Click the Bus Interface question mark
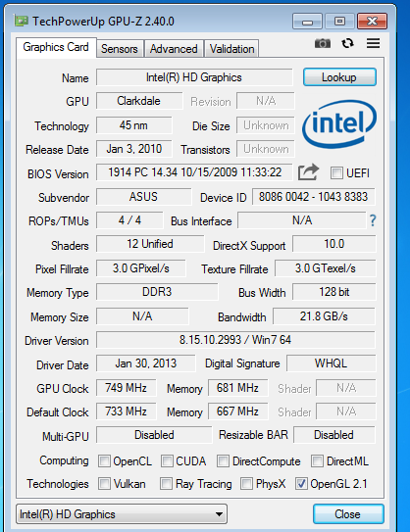The width and height of the screenshot is (410, 532). click(x=373, y=220)
